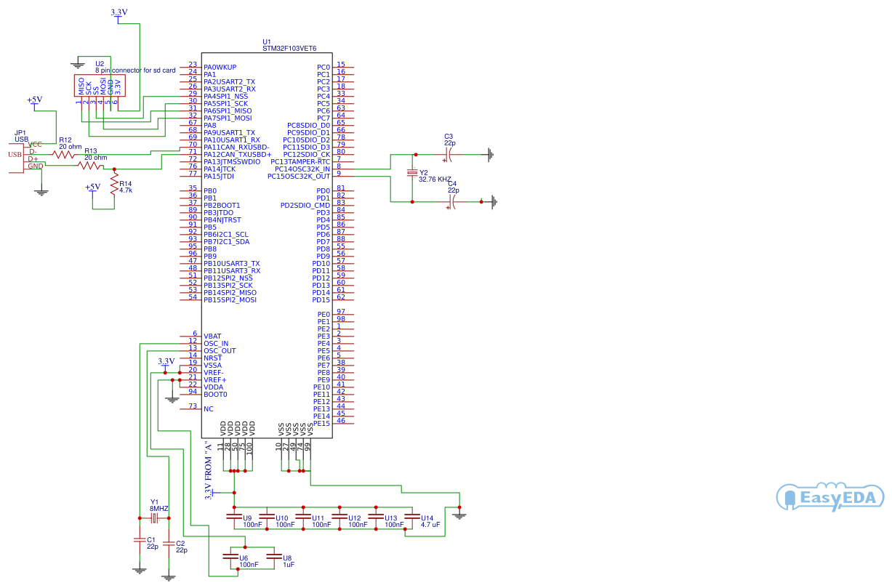892x588 pixels.
Task: Click the EasyEDA logo watermark
Action: point(830,497)
